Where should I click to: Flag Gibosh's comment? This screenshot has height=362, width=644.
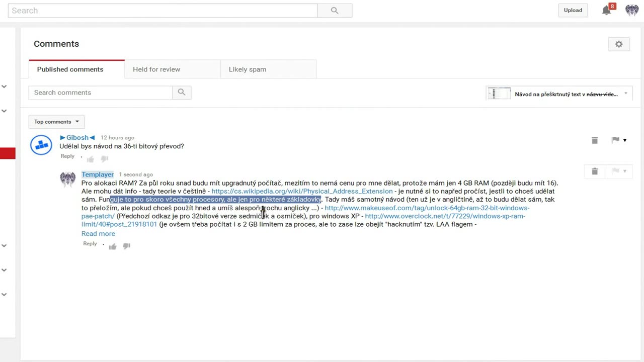[x=615, y=140]
